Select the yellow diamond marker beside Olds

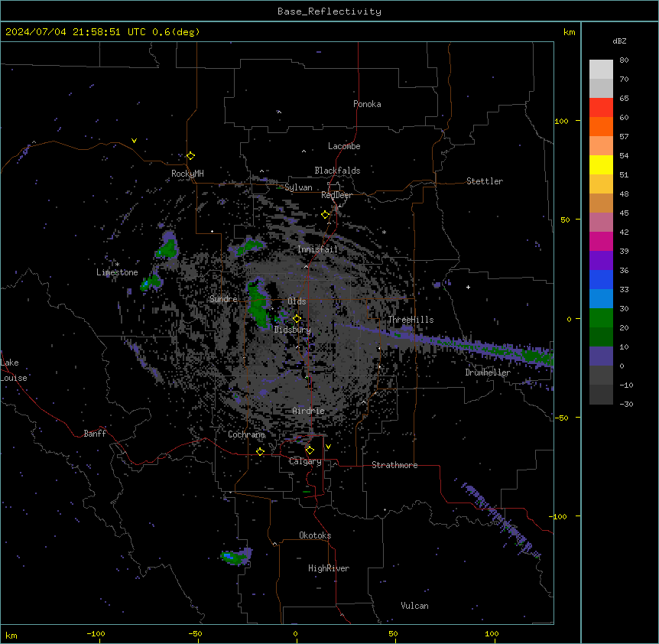[x=297, y=318]
